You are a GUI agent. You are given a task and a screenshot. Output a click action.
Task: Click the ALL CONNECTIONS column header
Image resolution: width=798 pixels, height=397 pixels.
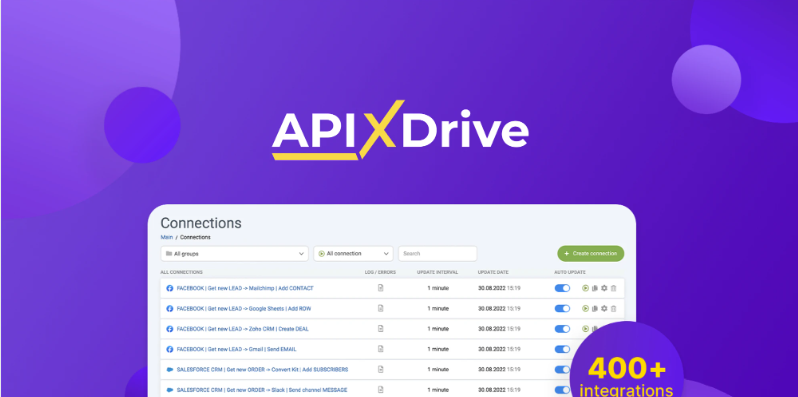tap(181, 272)
